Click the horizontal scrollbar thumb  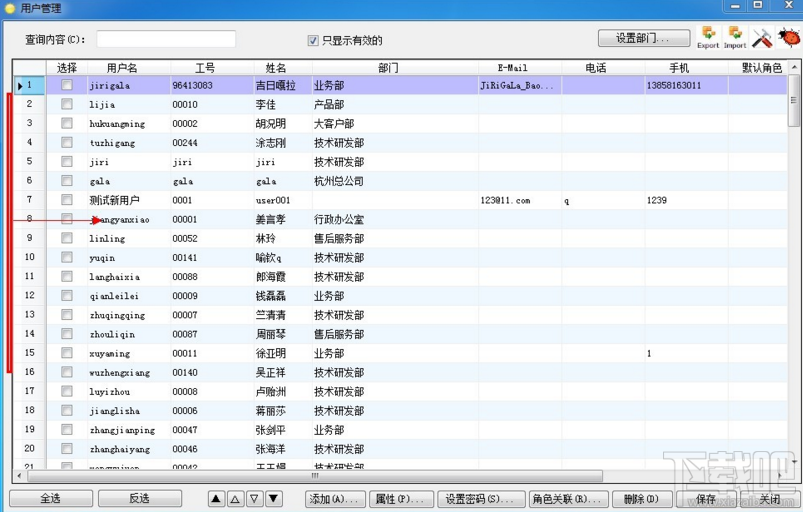(315, 476)
